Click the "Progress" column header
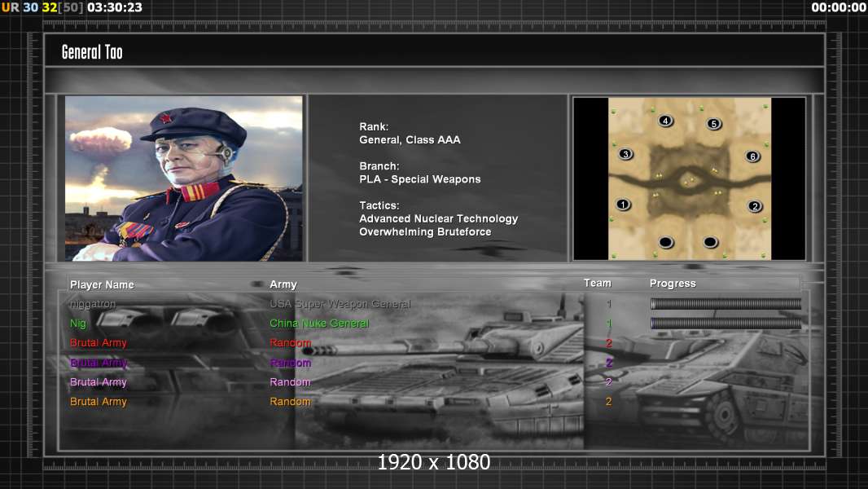This screenshot has height=489, width=868. pos(673,284)
